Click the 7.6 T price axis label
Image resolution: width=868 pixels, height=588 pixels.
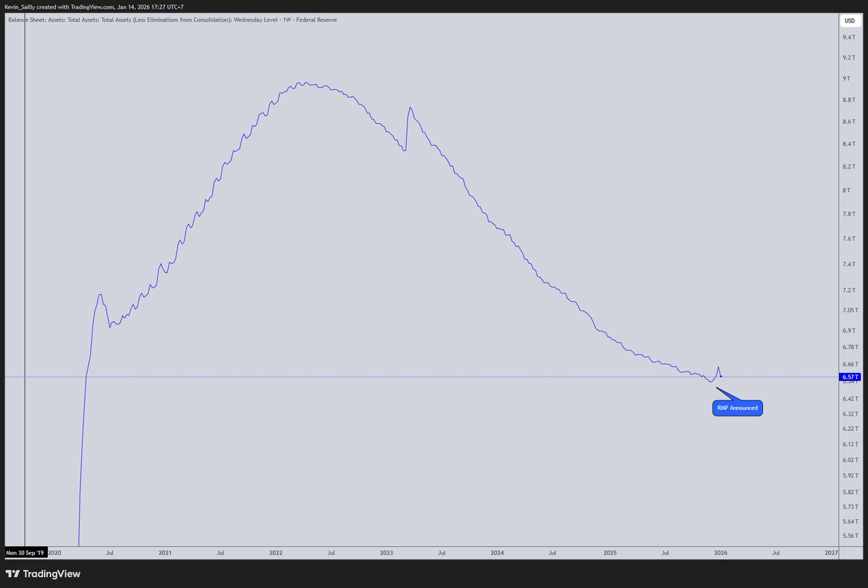[848, 239]
